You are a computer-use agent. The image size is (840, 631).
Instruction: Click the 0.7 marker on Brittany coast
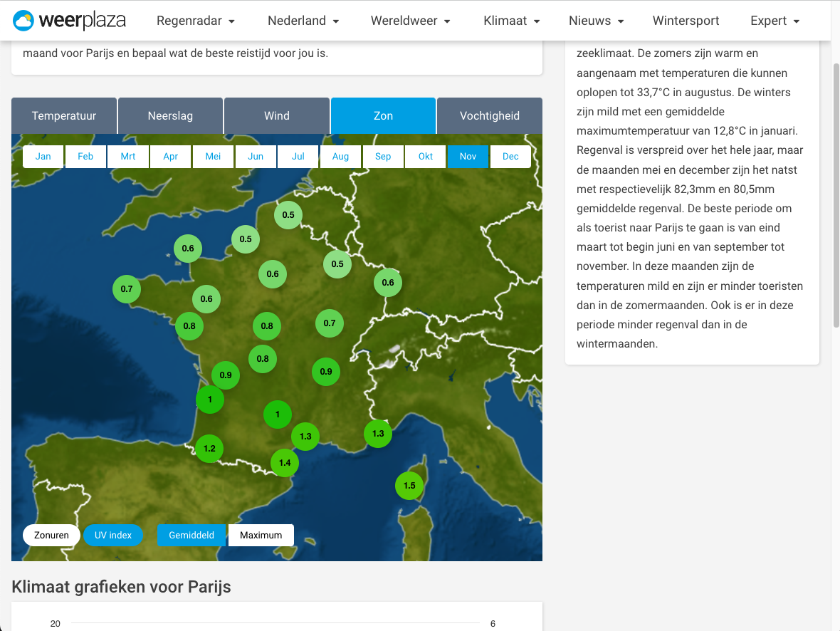[127, 289]
